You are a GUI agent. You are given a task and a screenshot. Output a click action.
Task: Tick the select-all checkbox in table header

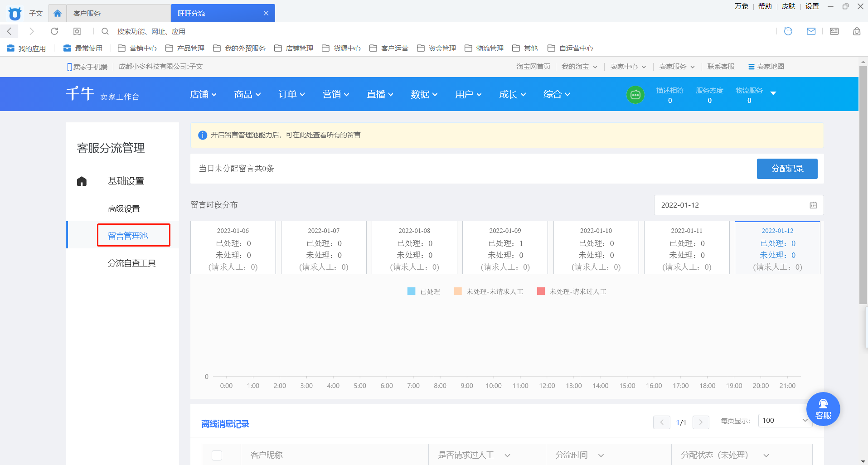click(217, 455)
